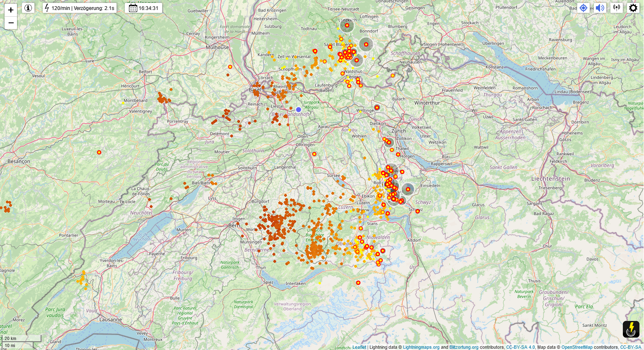Toggle the strike sound speaker icon

[600, 8]
